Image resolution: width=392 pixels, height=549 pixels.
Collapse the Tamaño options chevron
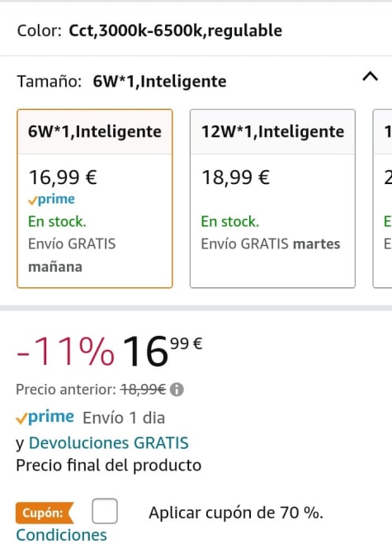tap(370, 76)
